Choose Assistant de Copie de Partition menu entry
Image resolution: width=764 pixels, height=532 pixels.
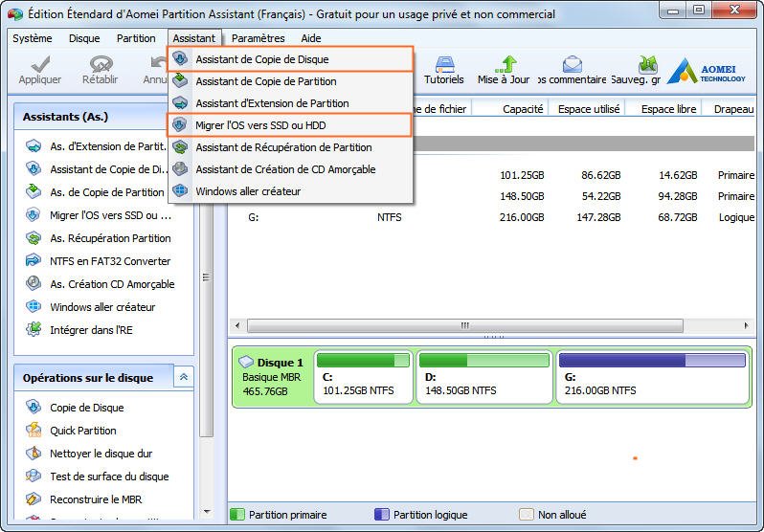[x=290, y=81]
